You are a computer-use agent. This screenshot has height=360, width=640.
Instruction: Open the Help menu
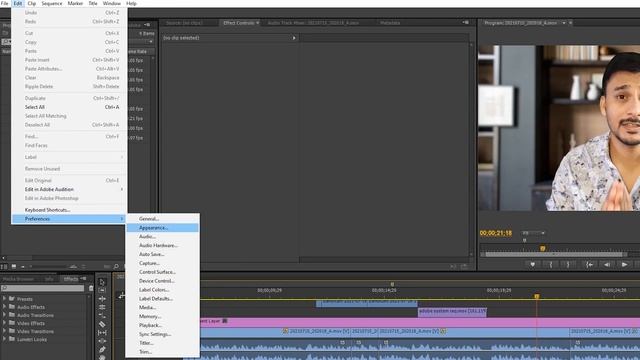click(x=131, y=3)
